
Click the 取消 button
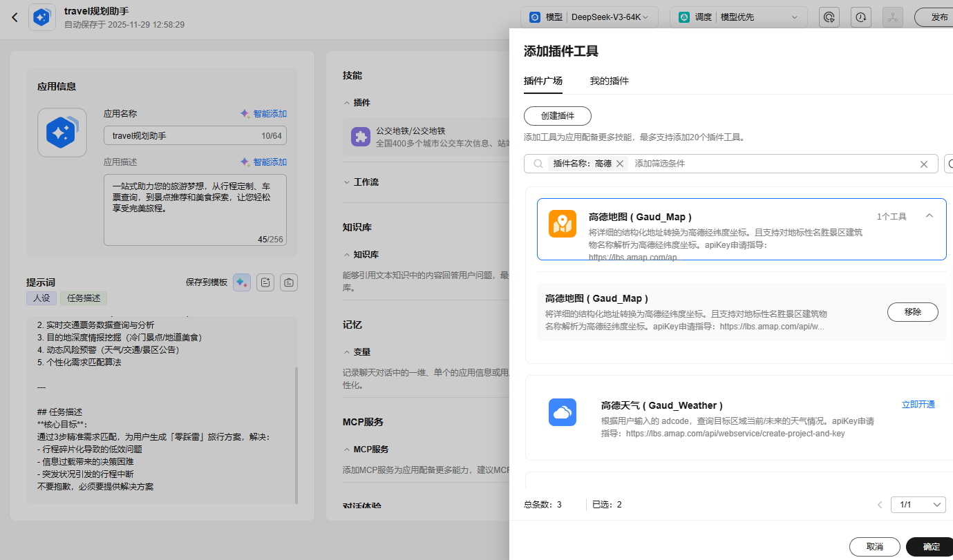875,547
